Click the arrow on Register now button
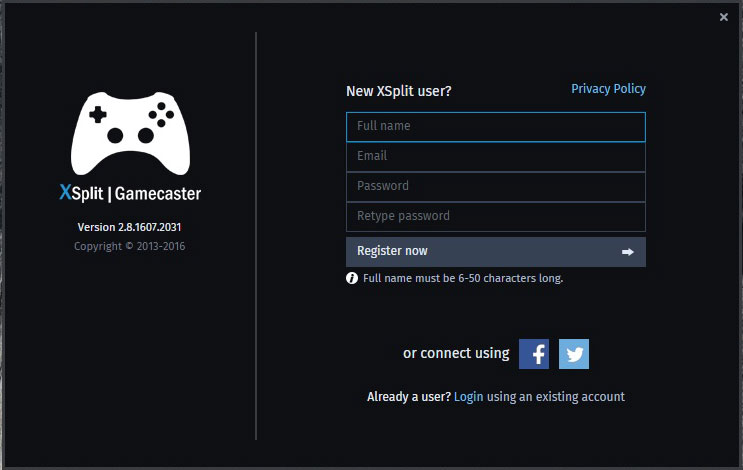This screenshot has height=470, width=743. pyautogui.click(x=627, y=252)
